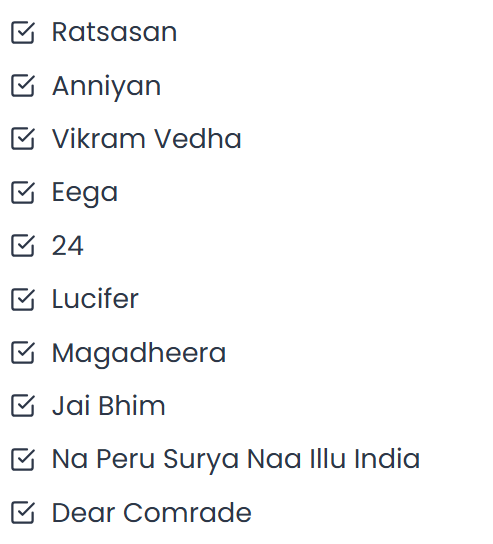Click the checkmark icon beside Eega
Viewport: 493px width, 544px height.
click(x=23, y=192)
